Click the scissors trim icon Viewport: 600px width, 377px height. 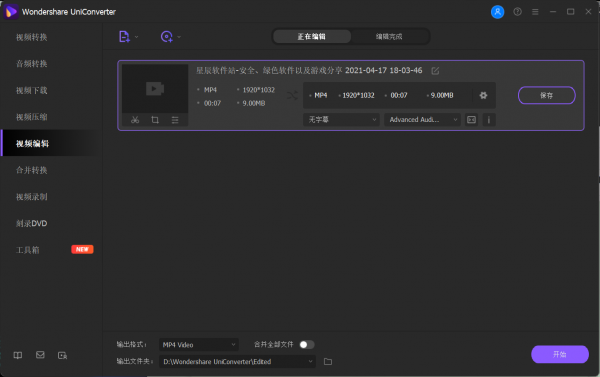click(135, 120)
